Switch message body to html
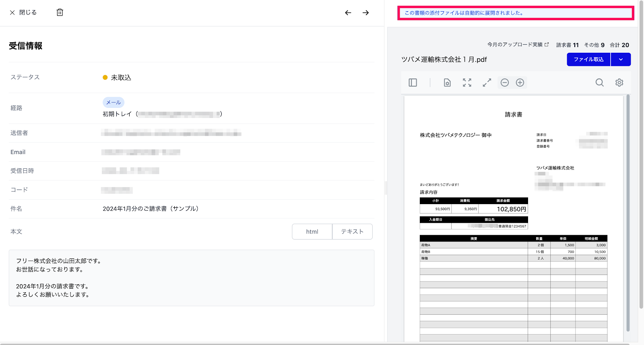Image resolution: width=644 pixels, height=345 pixels. [312, 231]
